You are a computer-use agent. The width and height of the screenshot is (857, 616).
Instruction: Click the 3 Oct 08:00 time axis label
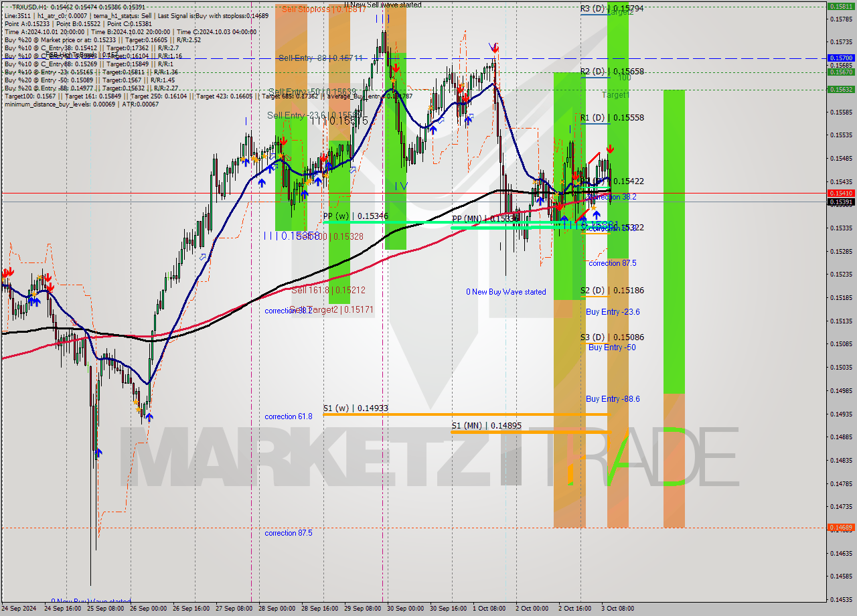point(617,609)
